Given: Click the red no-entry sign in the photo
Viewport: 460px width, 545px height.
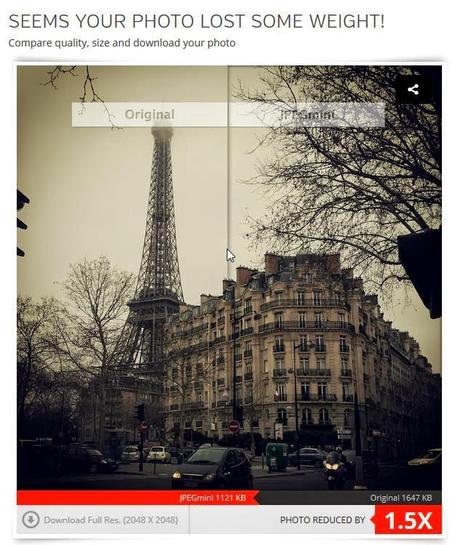Looking at the screenshot, I should coord(234,426).
